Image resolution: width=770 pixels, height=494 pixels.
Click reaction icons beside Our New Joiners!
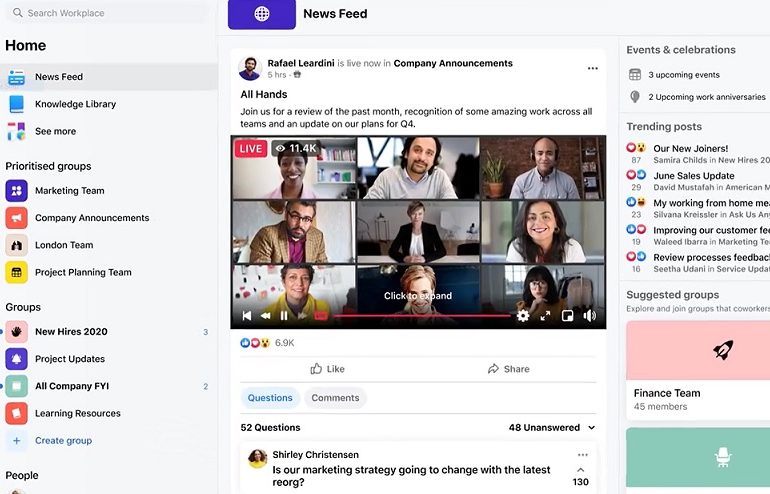(x=636, y=147)
